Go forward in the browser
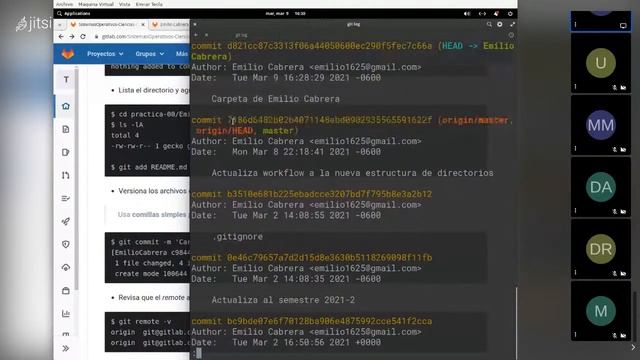Image resolution: width=640 pixels, height=360 pixels. point(71,36)
